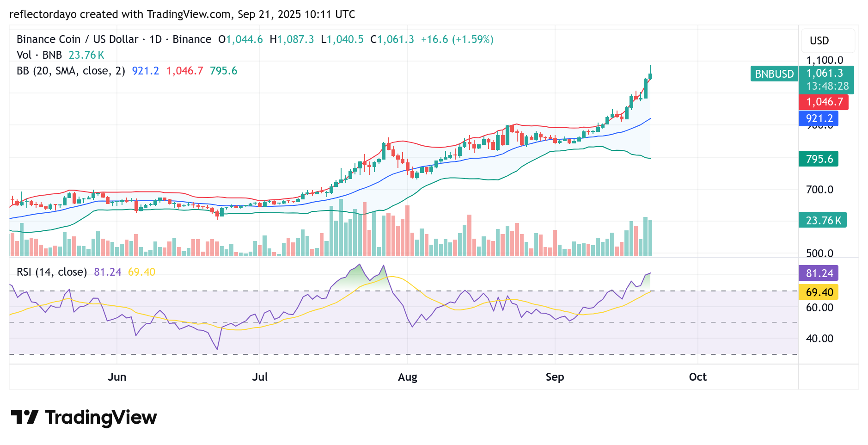Viewport: 868px width, 445px height.
Task: Click the Sep time axis label
Action: [555, 377]
